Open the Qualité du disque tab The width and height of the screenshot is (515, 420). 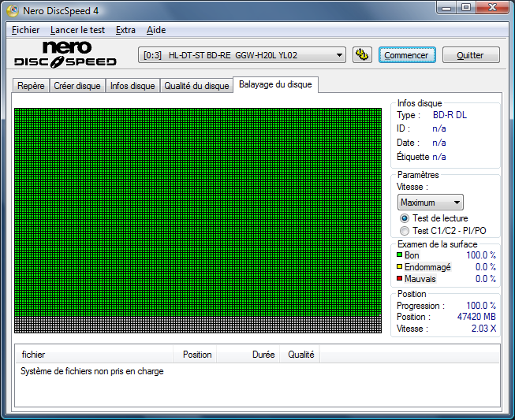[196, 86]
